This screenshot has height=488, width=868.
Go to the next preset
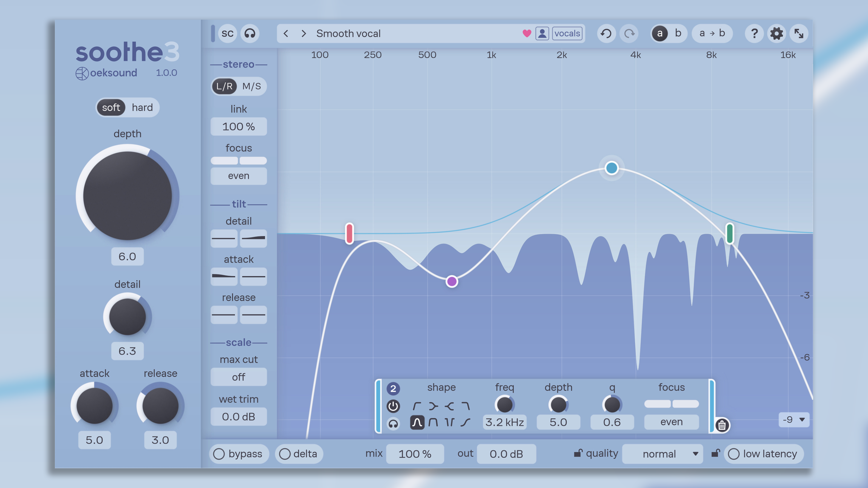[304, 33]
